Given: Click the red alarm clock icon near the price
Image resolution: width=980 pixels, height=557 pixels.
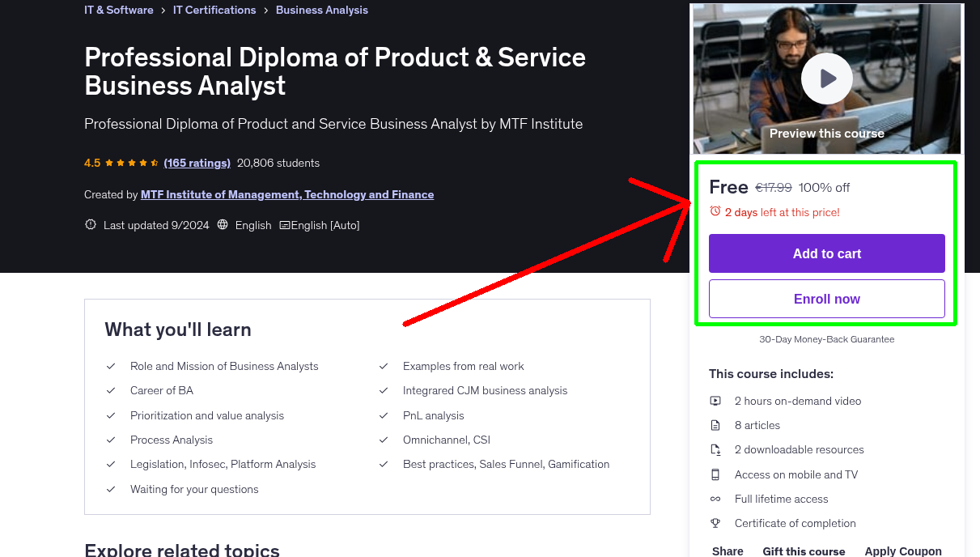Looking at the screenshot, I should (x=715, y=210).
